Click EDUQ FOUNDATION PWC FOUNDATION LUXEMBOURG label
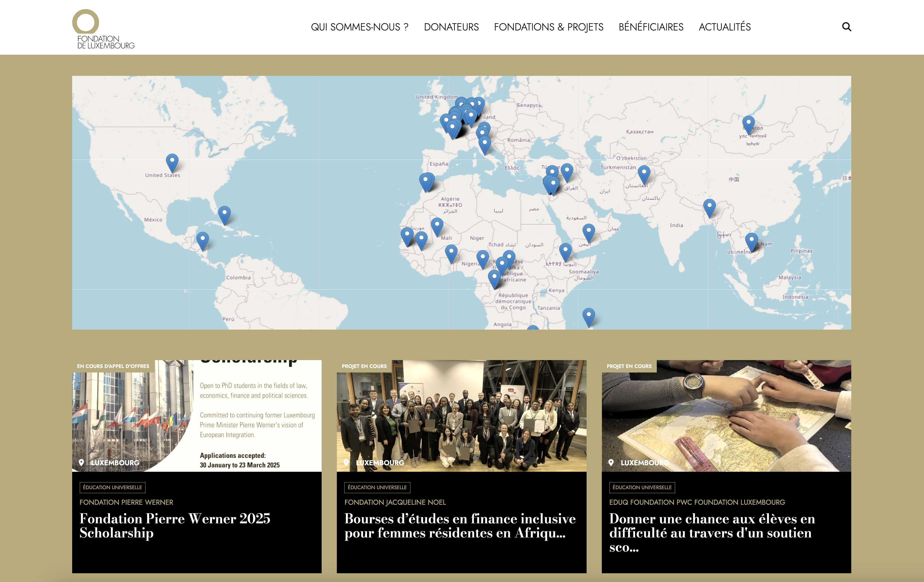This screenshot has height=582, width=924. [697, 502]
